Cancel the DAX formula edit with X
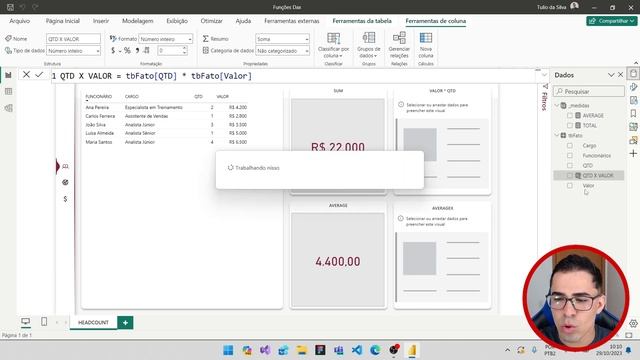This screenshot has width=640, height=360. (26, 75)
